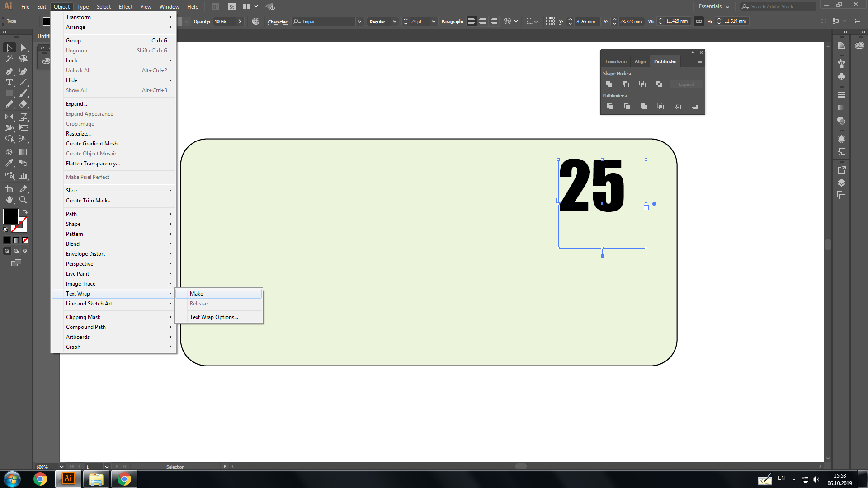Click the Selection tool in toolbar
The width and height of the screenshot is (868, 488).
tap(9, 47)
